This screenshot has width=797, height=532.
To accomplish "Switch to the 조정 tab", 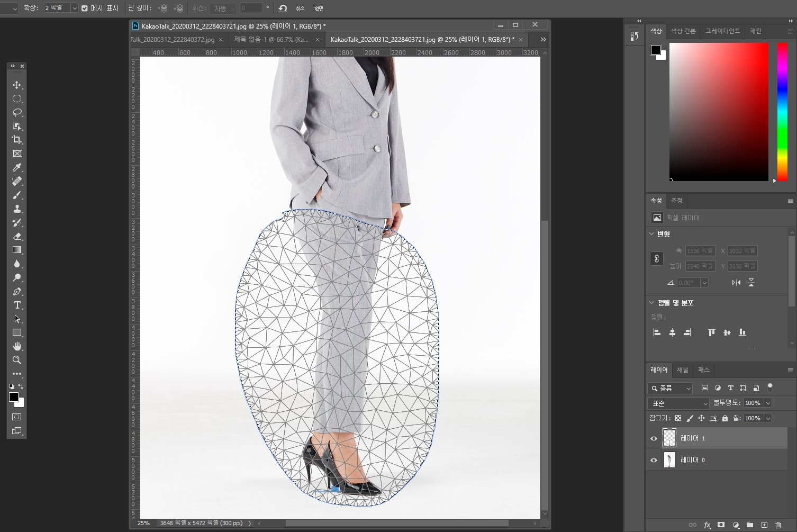I will pos(676,201).
